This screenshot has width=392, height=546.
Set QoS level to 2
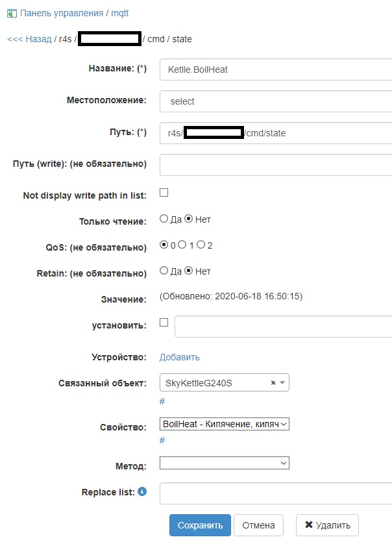coord(201,245)
